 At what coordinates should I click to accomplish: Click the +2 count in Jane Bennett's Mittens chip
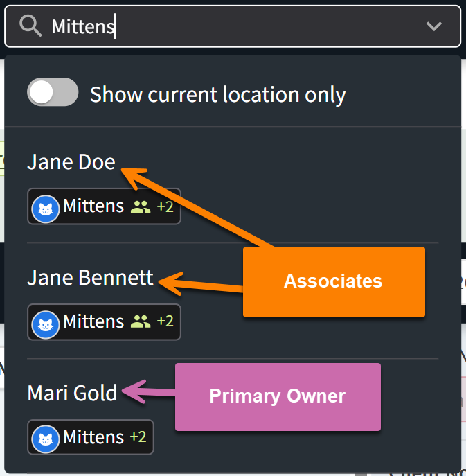pyautogui.click(x=165, y=322)
